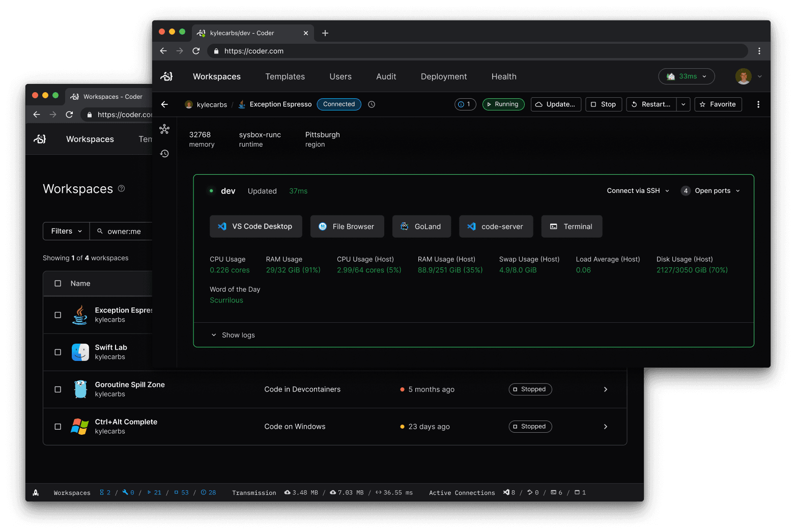This screenshot has width=796, height=532.
Task: Open the Health tab
Action: [504, 76]
